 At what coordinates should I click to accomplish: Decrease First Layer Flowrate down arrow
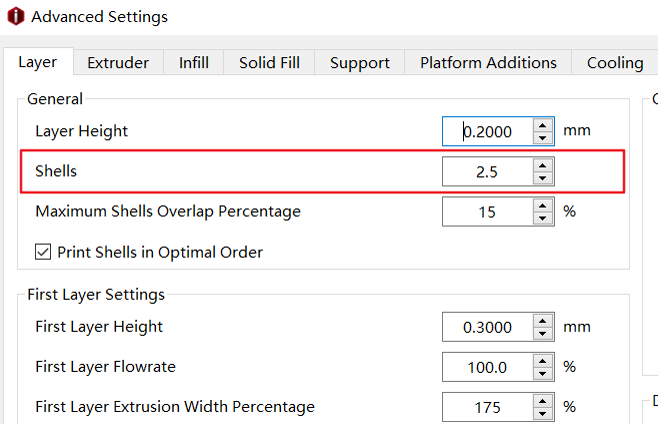543,374
